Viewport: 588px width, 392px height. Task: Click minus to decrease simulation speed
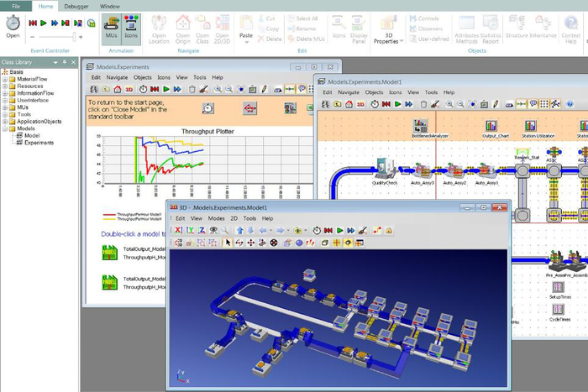[32, 37]
